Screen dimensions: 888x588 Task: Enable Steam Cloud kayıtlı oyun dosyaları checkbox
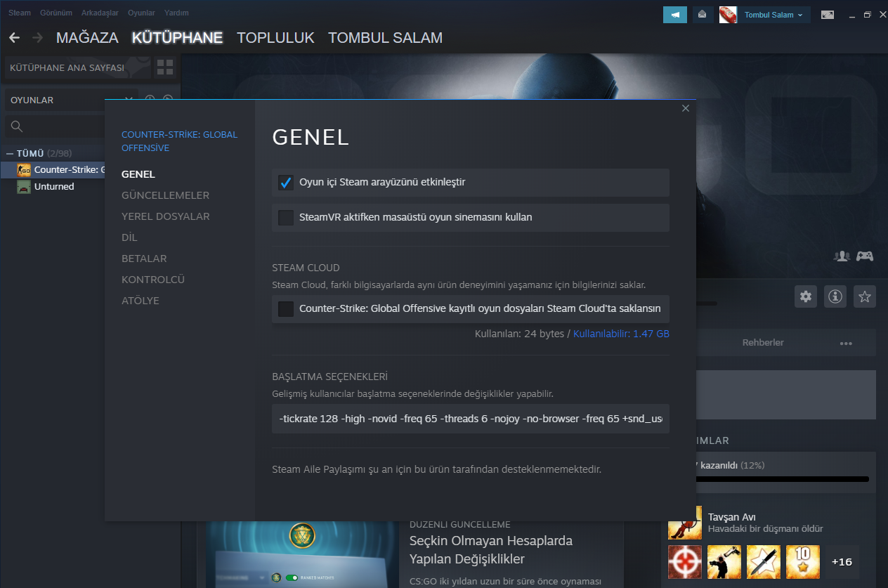[x=286, y=309]
